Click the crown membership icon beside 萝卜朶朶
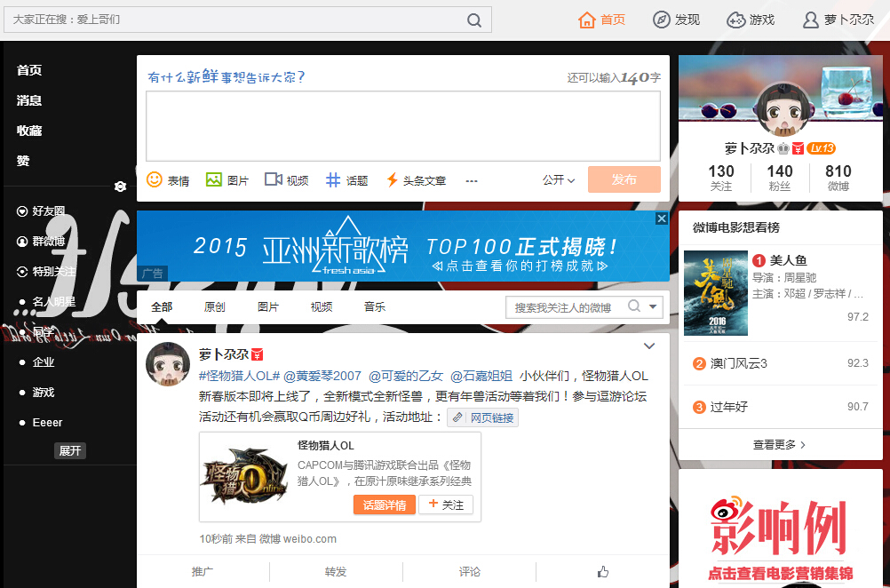This screenshot has height=588, width=890. 783,148
